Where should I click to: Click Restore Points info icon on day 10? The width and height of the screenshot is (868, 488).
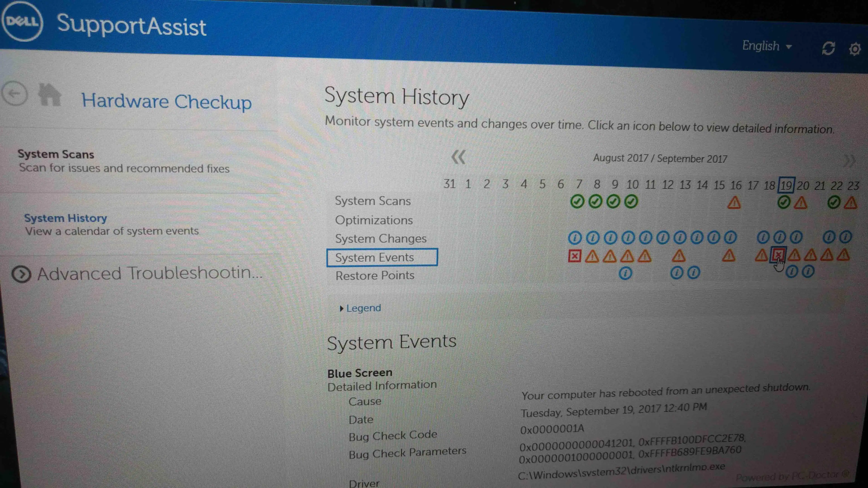pos(625,273)
